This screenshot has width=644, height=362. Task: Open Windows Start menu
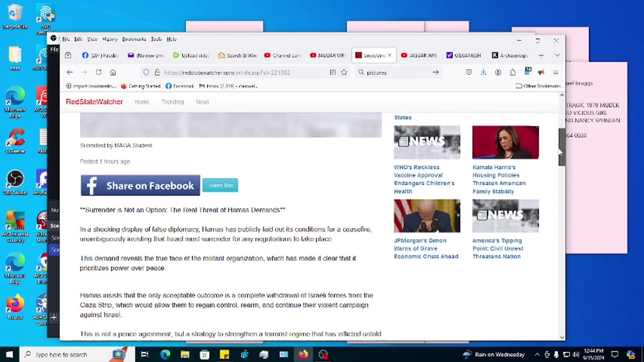pyautogui.click(x=9, y=354)
